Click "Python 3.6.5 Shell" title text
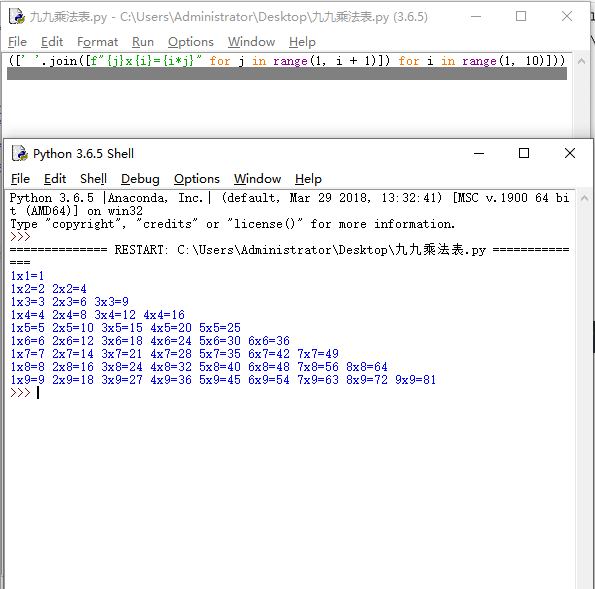The height and width of the screenshot is (589, 595). pos(83,153)
